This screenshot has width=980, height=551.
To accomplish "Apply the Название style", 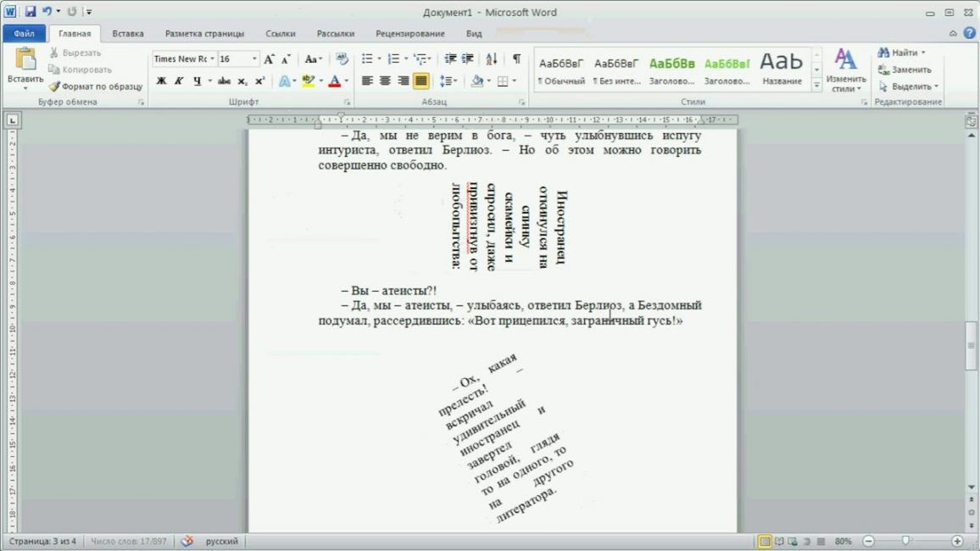I will point(782,70).
